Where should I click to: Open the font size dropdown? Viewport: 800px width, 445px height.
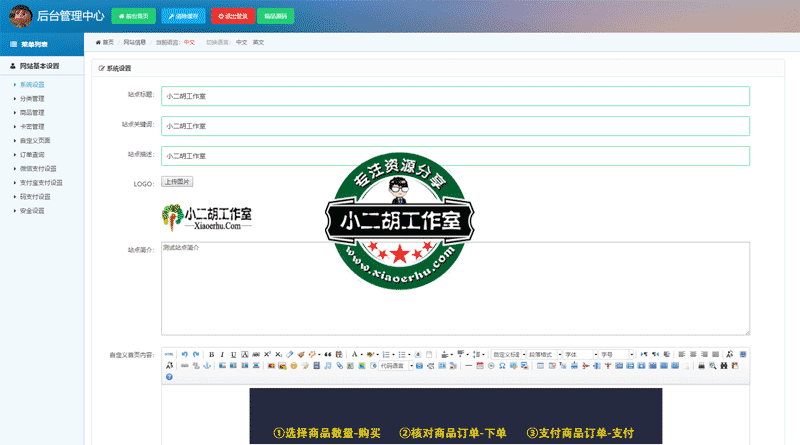[x=616, y=354]
